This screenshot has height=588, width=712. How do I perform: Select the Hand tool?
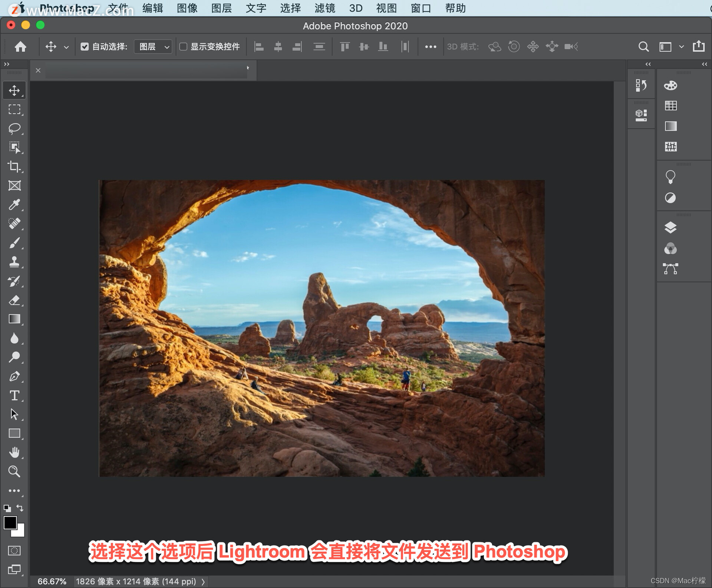14,452
